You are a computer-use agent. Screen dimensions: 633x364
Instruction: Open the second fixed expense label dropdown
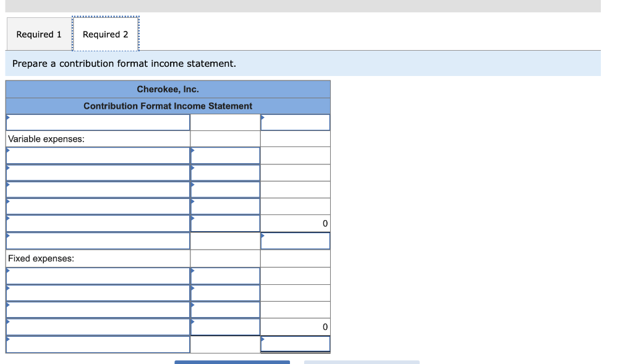(97, 292)
